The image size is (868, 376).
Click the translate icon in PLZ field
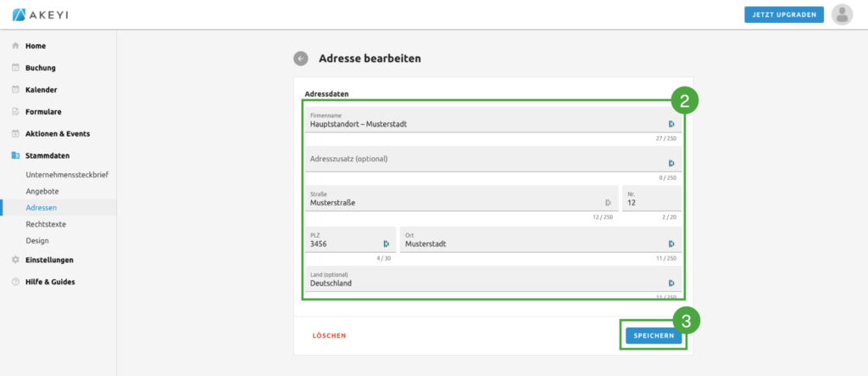pos(386,244)
